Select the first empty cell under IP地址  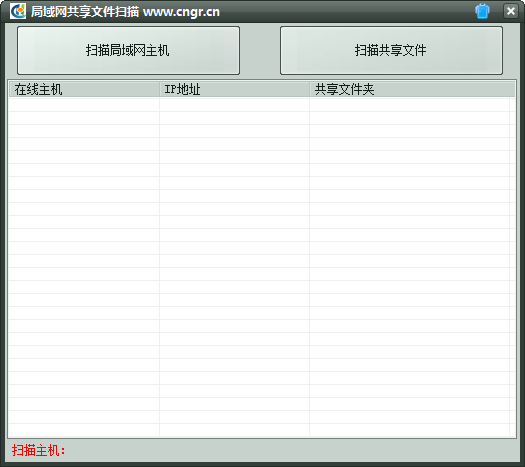(234, 105)
